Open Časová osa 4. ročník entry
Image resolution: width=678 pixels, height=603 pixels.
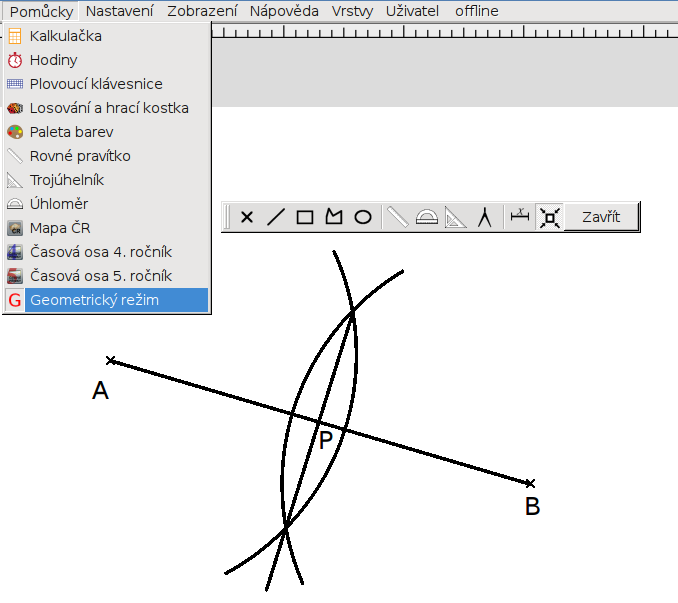(107, 252)
